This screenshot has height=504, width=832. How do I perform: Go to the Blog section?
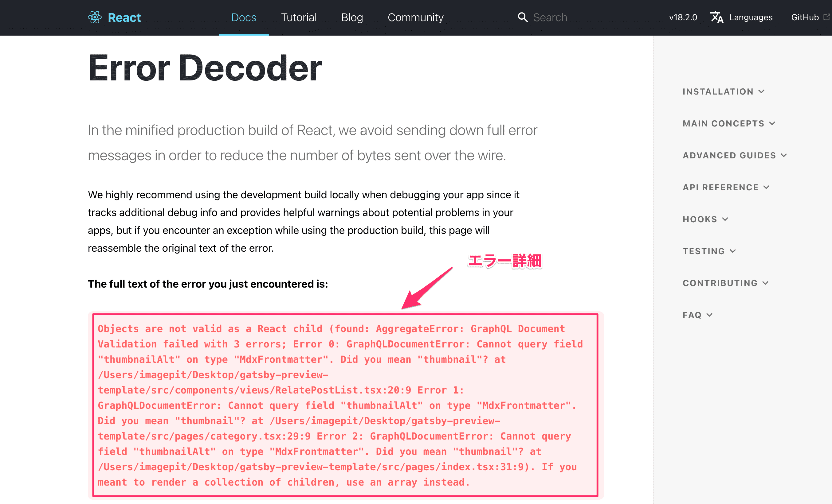point(352,17)
